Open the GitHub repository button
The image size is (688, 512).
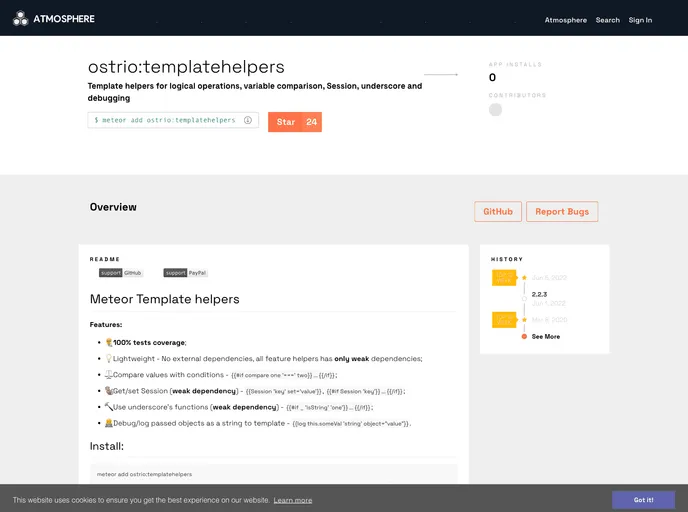coord(498,211)
